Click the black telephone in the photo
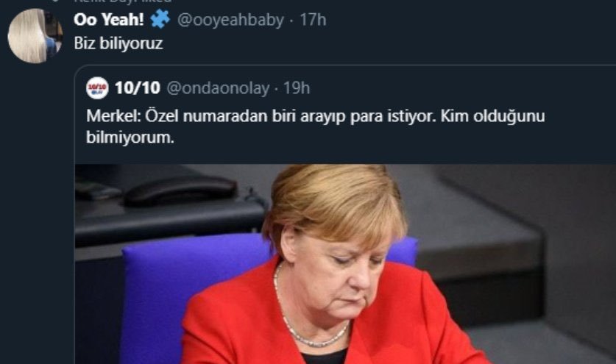The image size is (616, 364). coord(180,190)
